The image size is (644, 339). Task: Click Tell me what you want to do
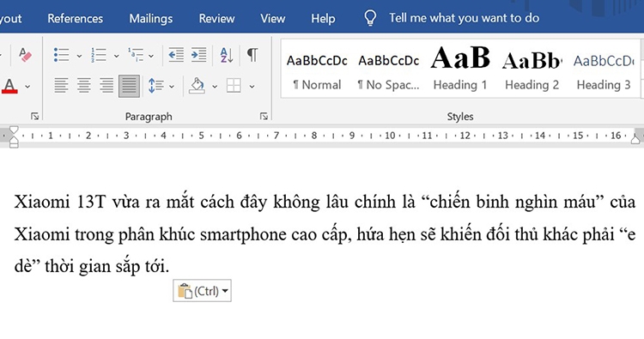(x=464, y=18)
